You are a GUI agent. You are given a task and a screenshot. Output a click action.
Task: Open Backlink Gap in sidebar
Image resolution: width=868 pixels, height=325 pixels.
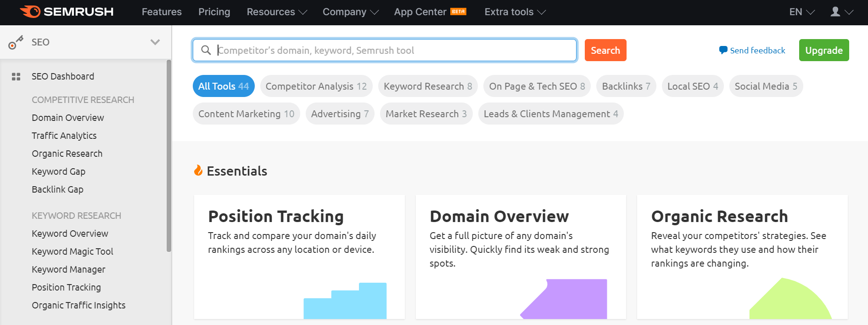coord(58,189)
